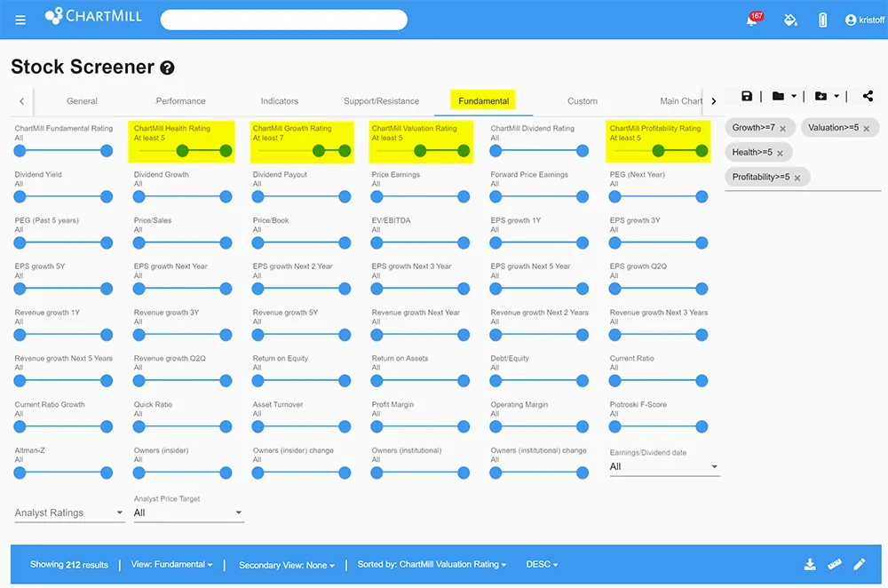Click the pencil edit icon in bottom bar
The image size is (888, 588).
(x=860, y=564)
